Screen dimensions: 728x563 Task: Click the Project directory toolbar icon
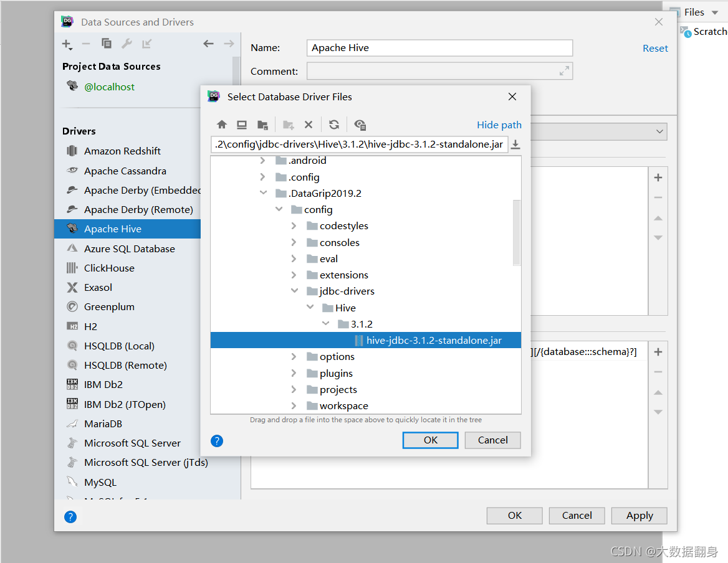tap(262, 125)
